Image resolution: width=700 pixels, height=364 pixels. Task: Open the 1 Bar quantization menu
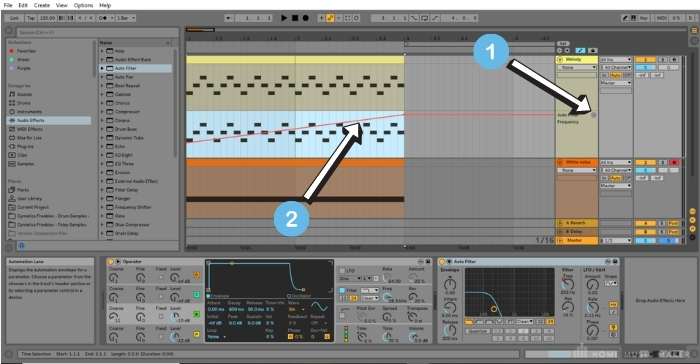tap(125, 18)
